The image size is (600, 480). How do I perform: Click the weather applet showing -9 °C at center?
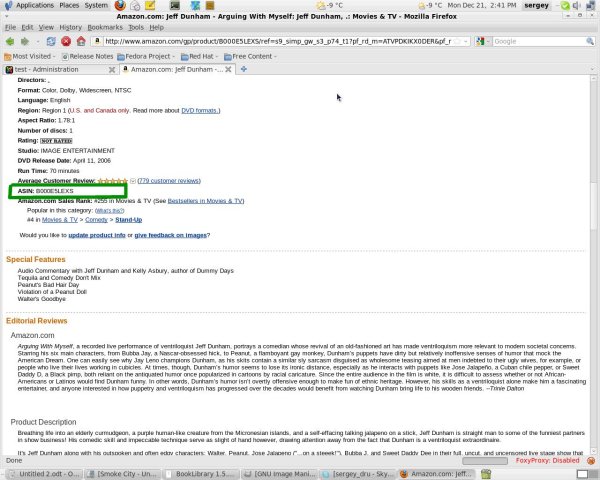tap(329, 5)
